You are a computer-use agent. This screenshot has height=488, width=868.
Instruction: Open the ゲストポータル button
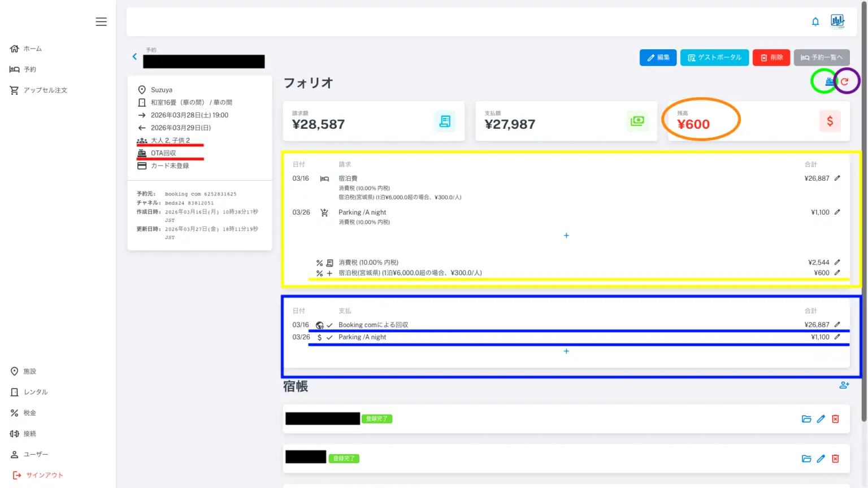[x=714, y=58]
